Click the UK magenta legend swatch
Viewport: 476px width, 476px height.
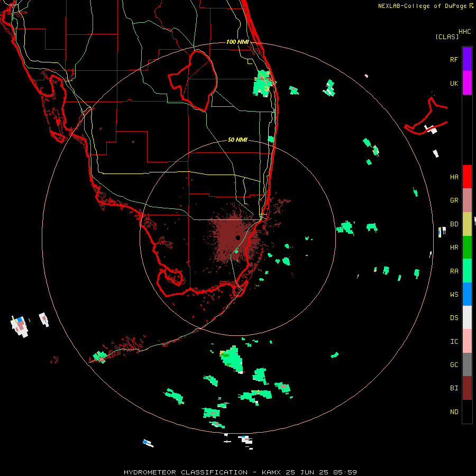tap(467, 83)
